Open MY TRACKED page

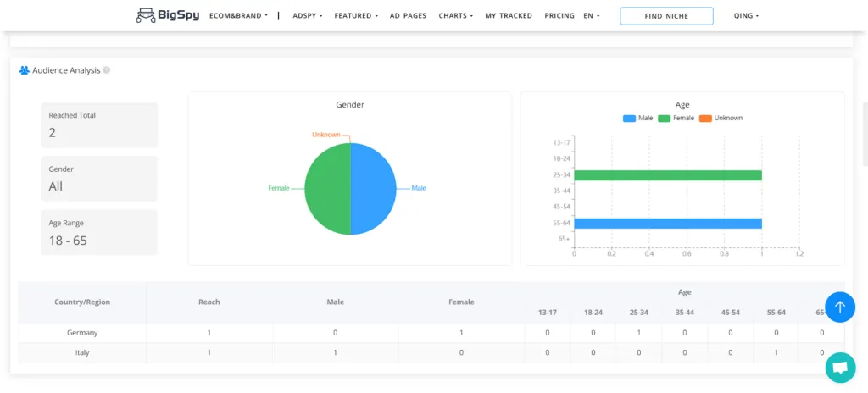pos(509,16)
